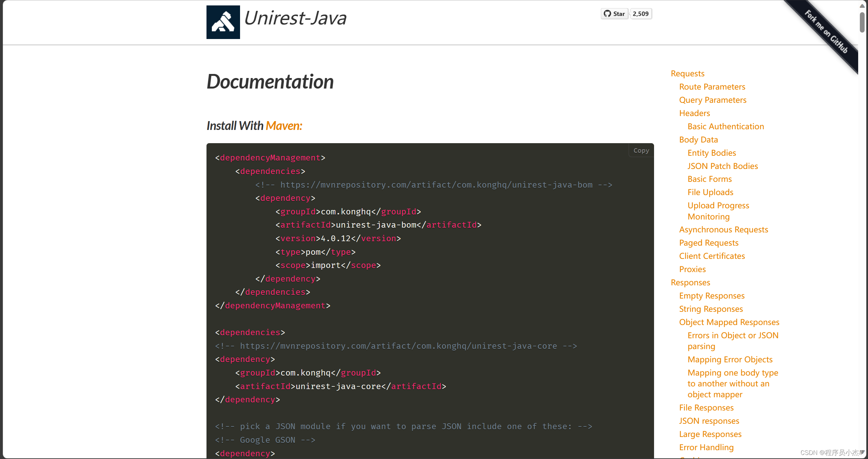The height and width of the screenshot is (459, 868).
Task: Go to File Uploads section
Action: click(710, 192)
